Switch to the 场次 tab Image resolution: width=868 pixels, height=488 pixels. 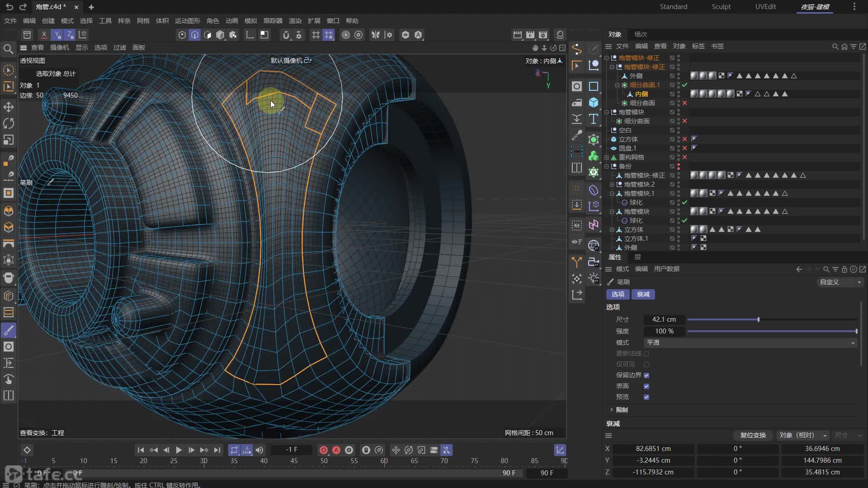(x=641, y=34)
